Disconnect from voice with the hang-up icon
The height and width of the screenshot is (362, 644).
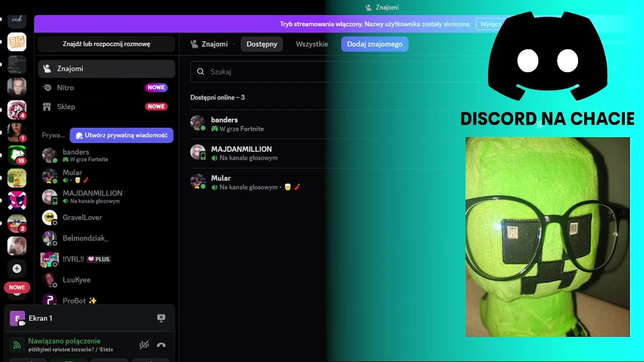161,345
